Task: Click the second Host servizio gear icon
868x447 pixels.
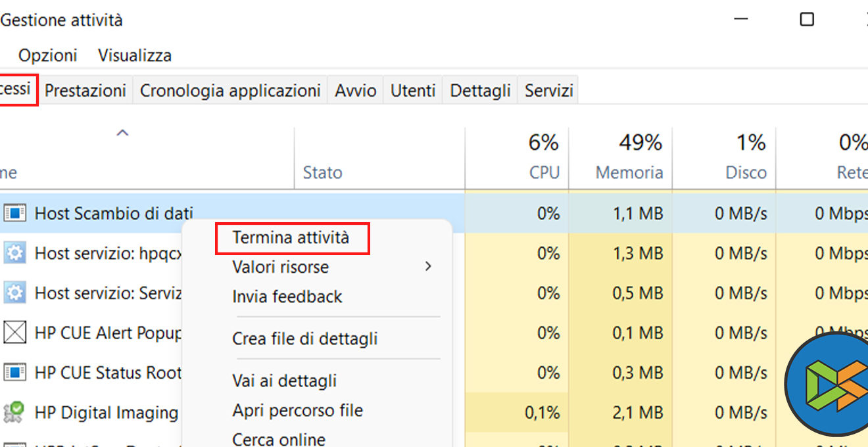Action: click(14, 293)
